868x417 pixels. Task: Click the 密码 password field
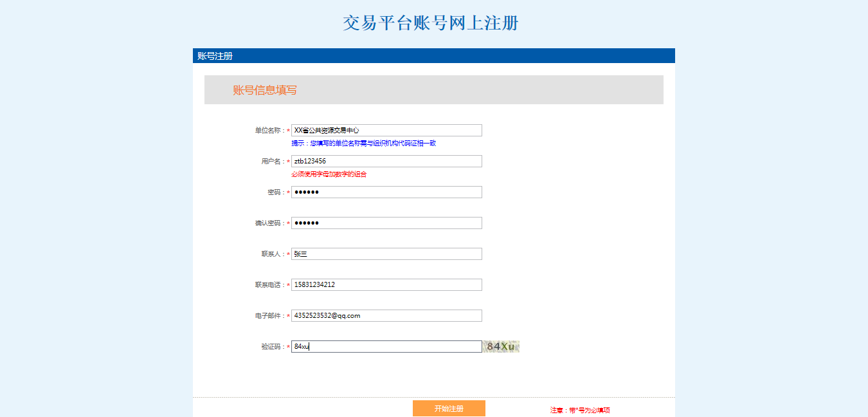(x=386, y=192)
